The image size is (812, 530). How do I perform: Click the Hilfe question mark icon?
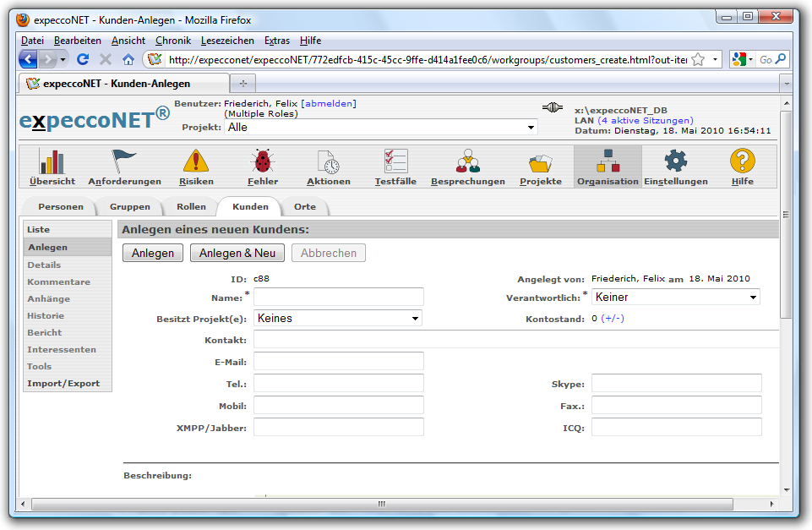742,161
